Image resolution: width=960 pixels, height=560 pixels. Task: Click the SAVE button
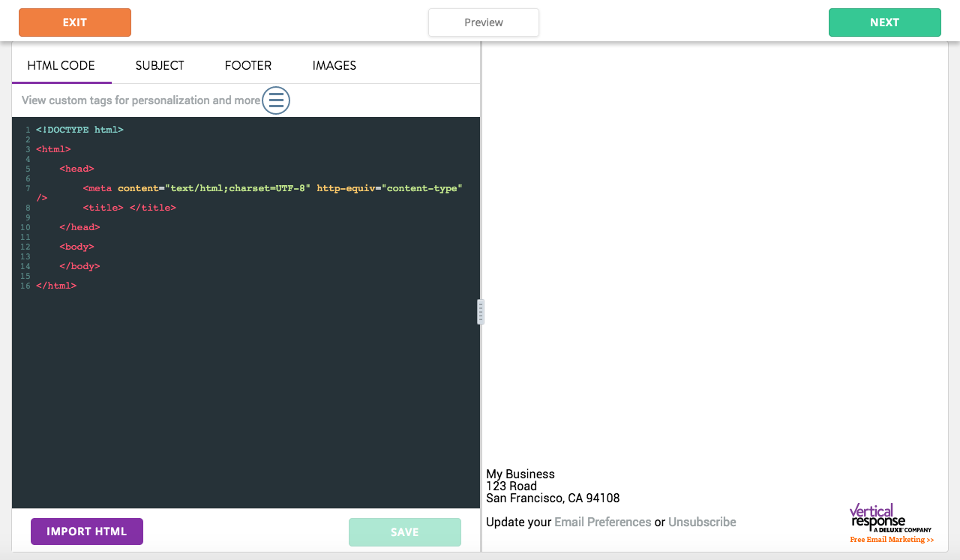click(405, 532)
